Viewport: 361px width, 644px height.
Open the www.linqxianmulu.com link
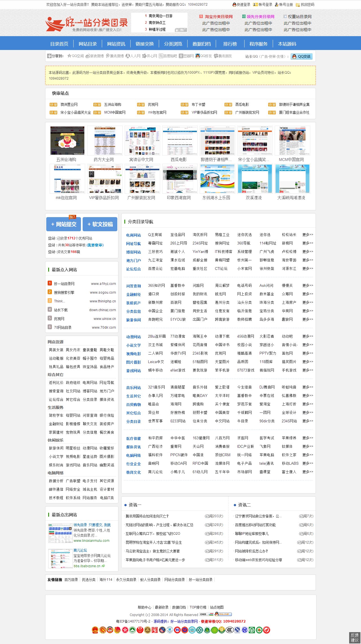coord(91,541)
